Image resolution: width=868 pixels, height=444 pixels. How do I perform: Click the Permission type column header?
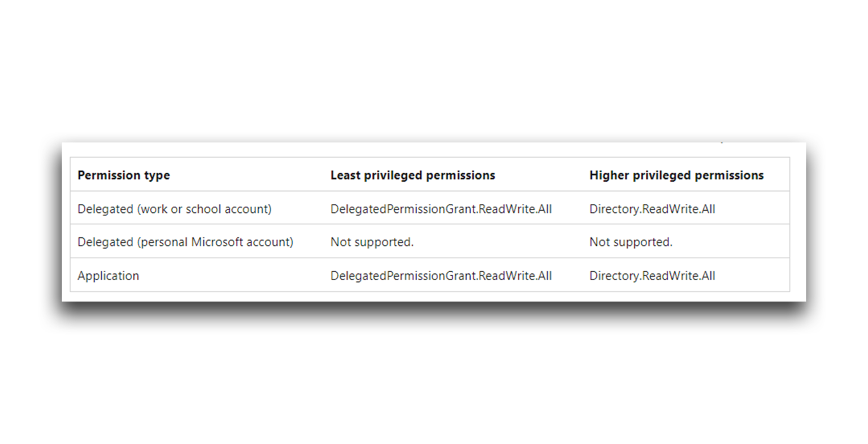tap(124, 175)
